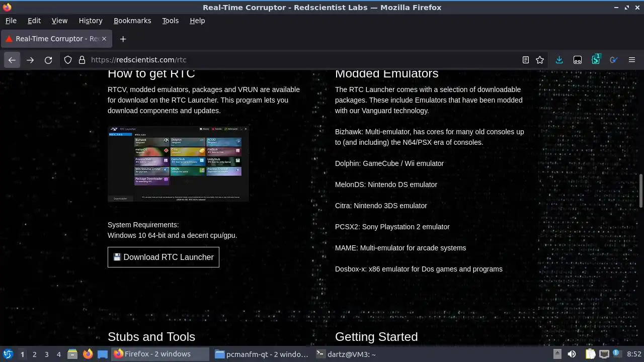The height and width of the screenshot is (362, 644).
Task: Click the Firefox logo in title bar
Action: 7,8
